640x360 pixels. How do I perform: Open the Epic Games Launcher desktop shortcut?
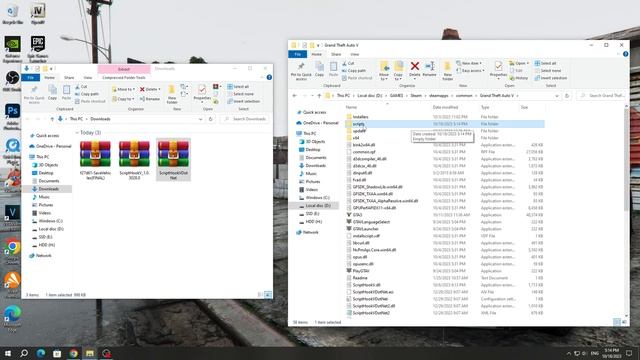click(x=38, y=49)
